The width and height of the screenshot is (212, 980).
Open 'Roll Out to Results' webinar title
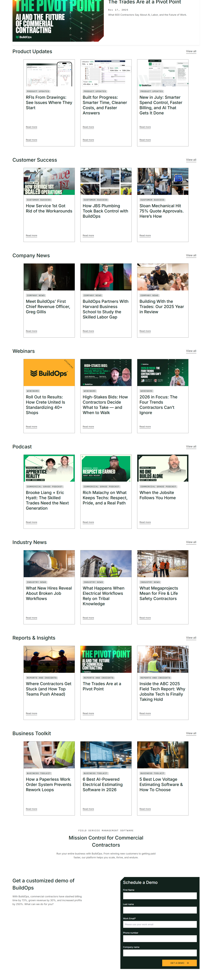pos(45,405)
